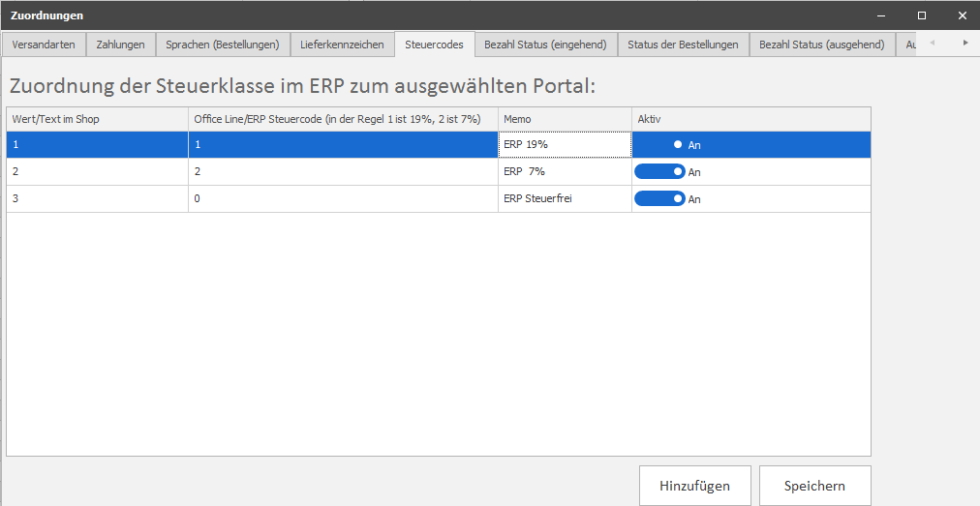Click the ERP 19% memo field
This screenshot has height=506, width=980.
coord(564,145)
